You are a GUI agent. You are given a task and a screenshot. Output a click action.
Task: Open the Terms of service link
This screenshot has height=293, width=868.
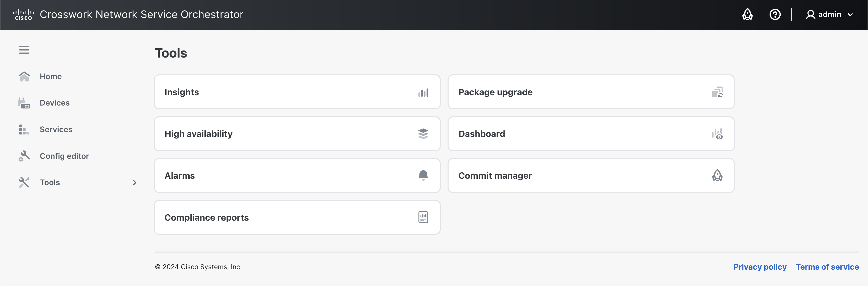pyautogui.click(x=827, y=267)
